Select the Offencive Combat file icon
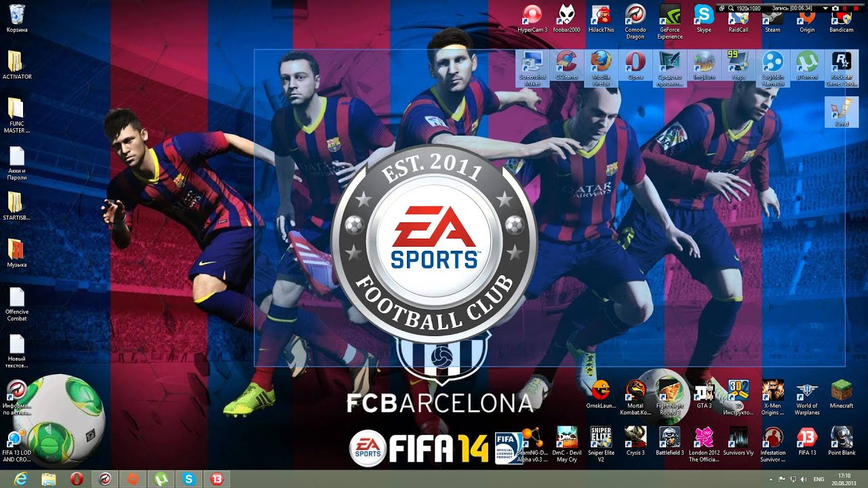Screen dimensions: 868x488 17,304
